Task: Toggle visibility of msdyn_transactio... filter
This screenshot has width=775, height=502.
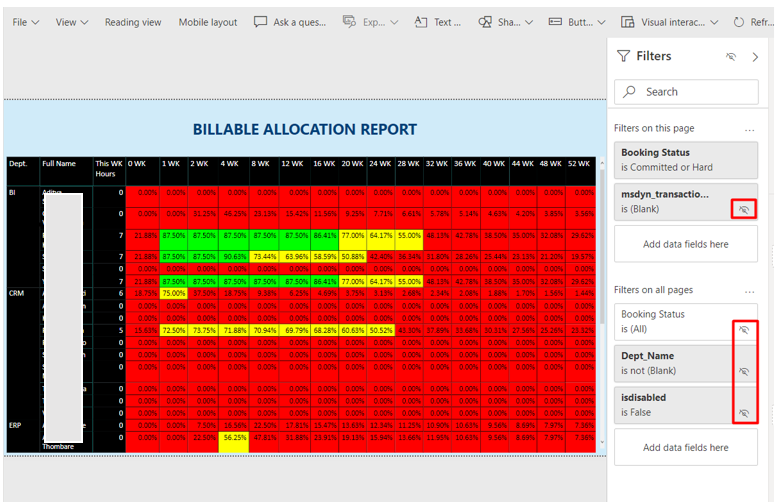Action: 744,209
